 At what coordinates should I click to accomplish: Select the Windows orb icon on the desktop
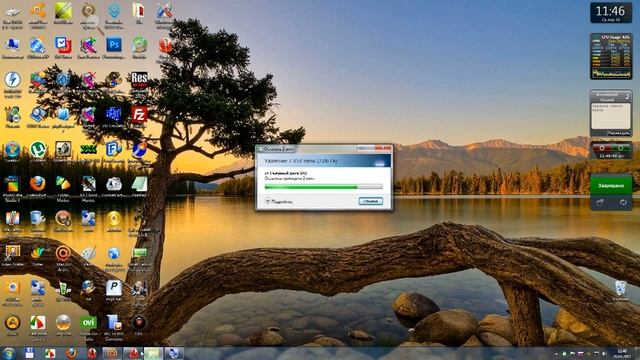(x=12, y=149)
